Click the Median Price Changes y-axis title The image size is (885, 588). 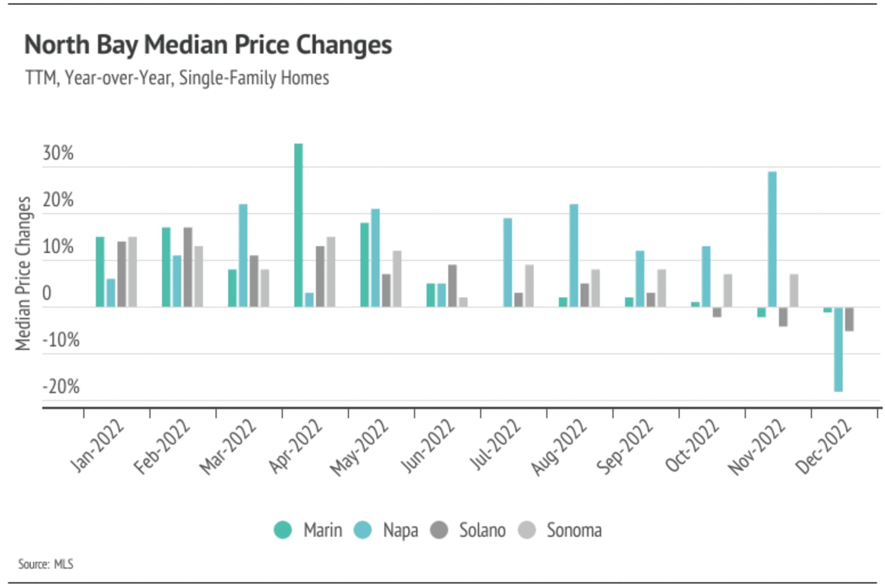pyautogui.click(x=23, y=273)
